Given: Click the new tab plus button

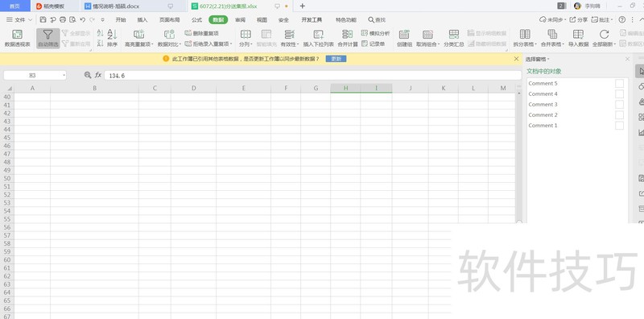Looking at the screenshot, I should pos(303,6).
